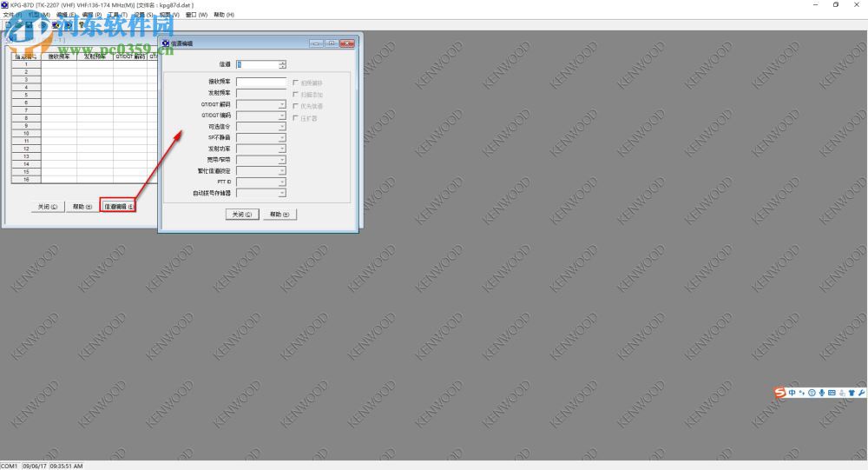Click the 信道编辑 button in channel list window

click(x=118, y=207)
